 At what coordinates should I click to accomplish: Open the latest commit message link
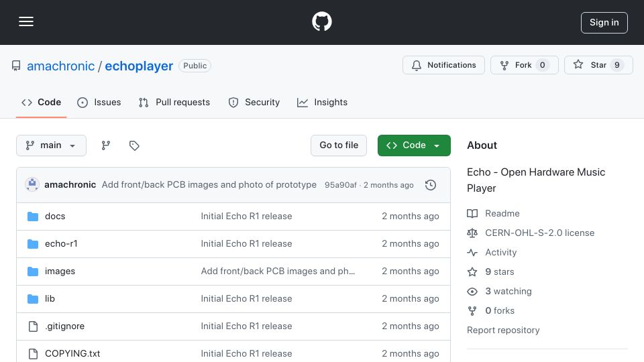[x=209, y=185]
